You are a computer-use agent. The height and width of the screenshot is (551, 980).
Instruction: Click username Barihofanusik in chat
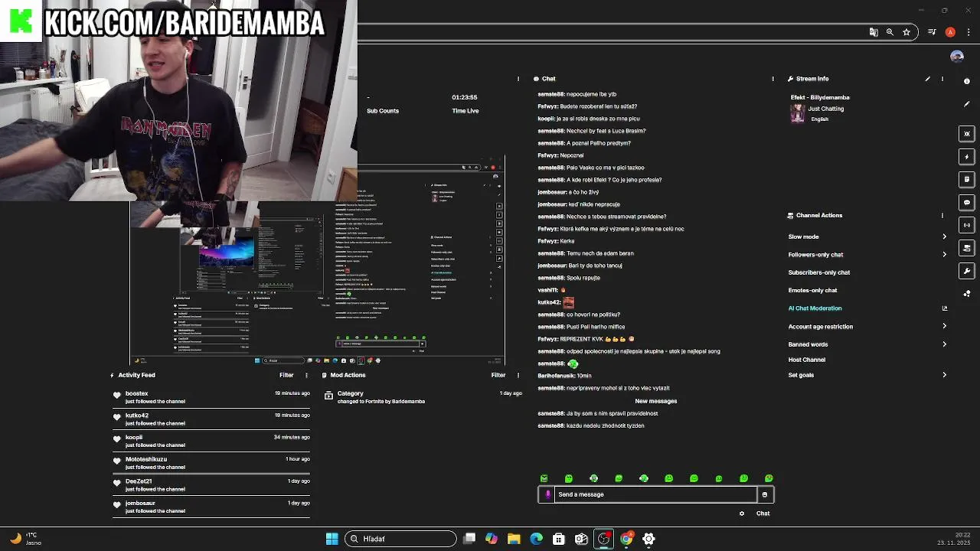pyautogui.click(x=556, y=376)
